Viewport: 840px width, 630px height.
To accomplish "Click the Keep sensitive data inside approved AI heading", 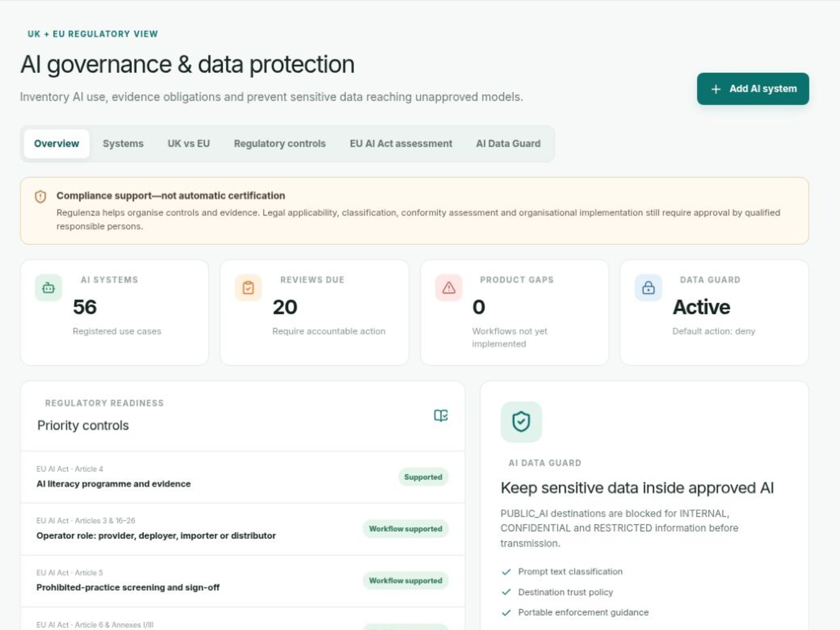I will pyautogui.click(x=637, y=488).
